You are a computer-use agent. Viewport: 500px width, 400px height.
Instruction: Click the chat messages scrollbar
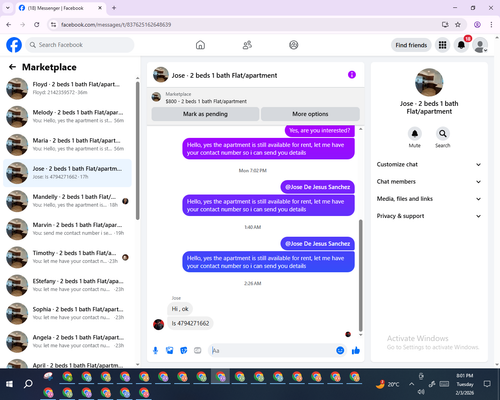tap(360, 275)
